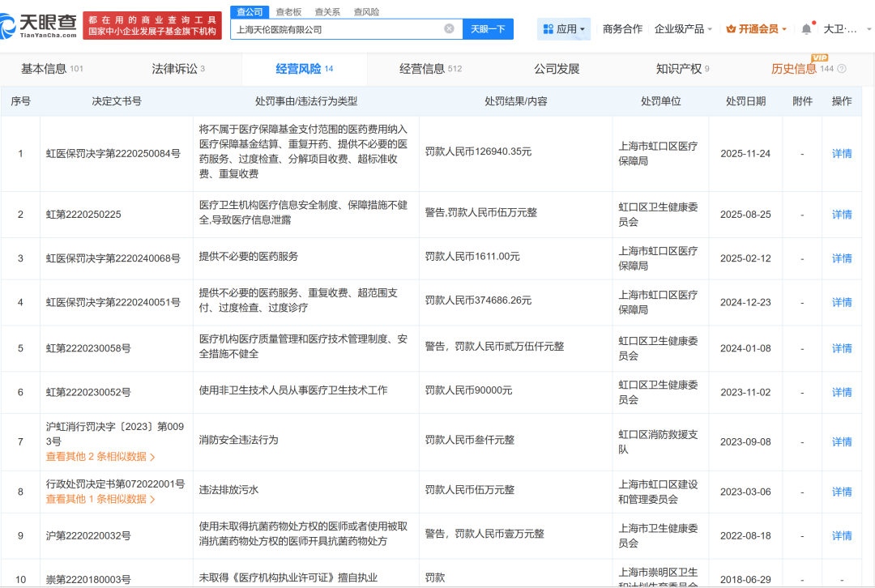Click inside the company search input field
The image size is (875, 588).
(x=340, y=28)
